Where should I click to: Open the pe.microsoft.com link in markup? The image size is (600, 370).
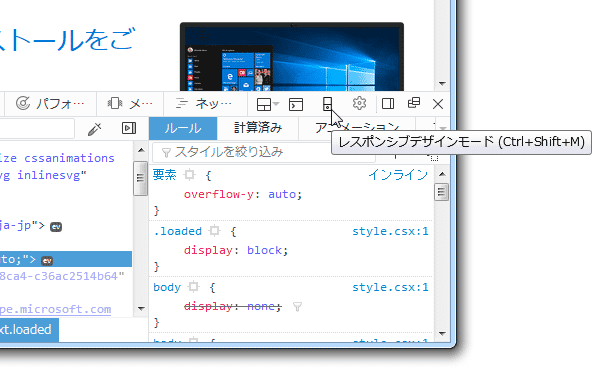pos(55,309)
